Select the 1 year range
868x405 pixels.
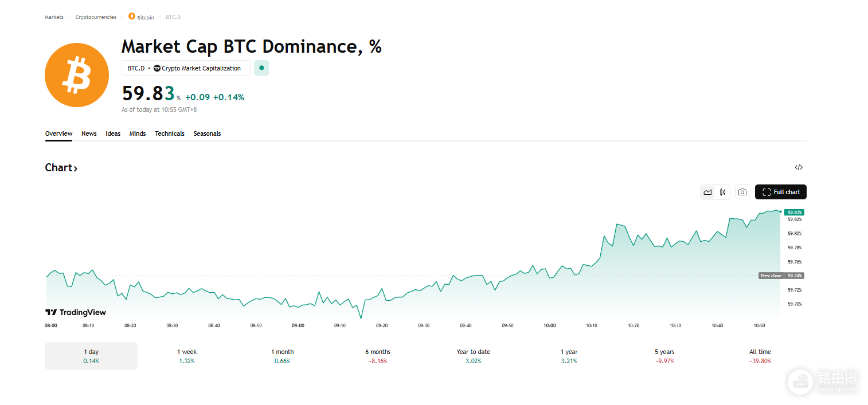tap(569, 356)
